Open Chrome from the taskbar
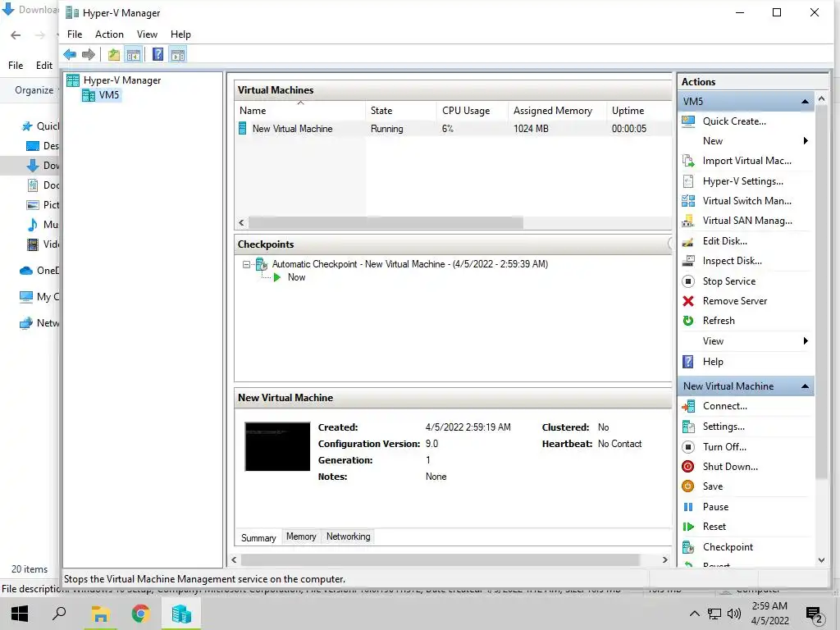This screenshot has width=840, height=630. (141, 614)
